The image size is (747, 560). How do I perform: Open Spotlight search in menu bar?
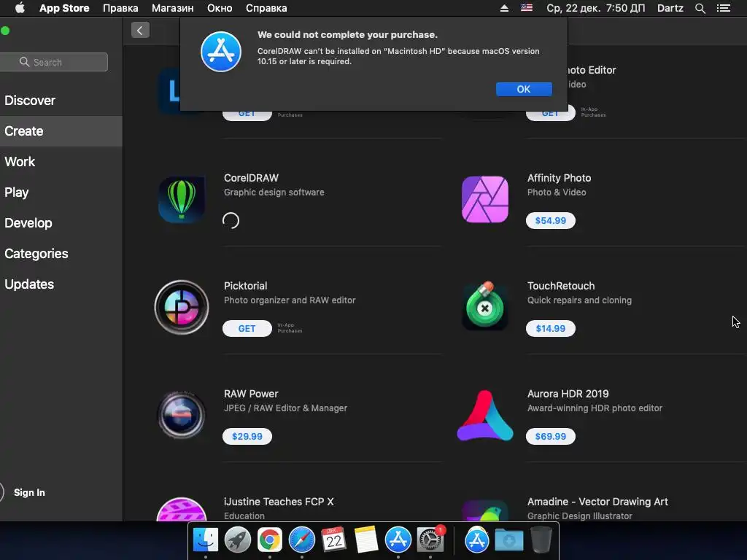700,8
